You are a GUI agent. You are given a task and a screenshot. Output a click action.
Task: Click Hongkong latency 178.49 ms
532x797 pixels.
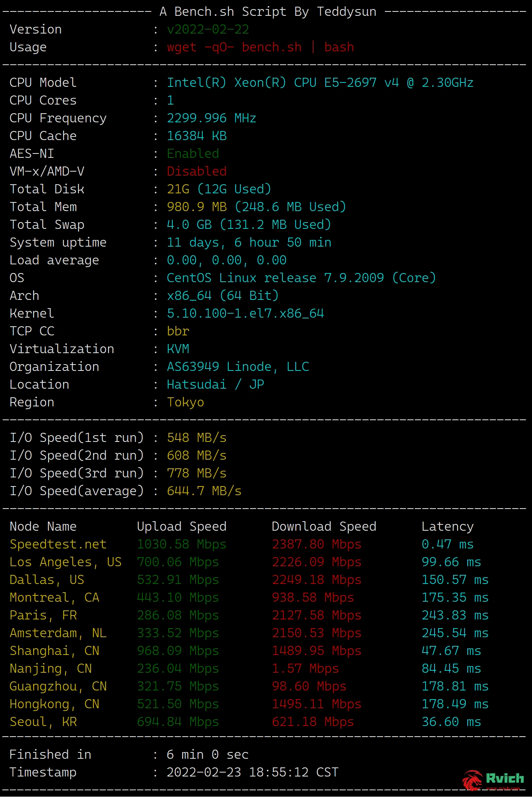(455, 704)
